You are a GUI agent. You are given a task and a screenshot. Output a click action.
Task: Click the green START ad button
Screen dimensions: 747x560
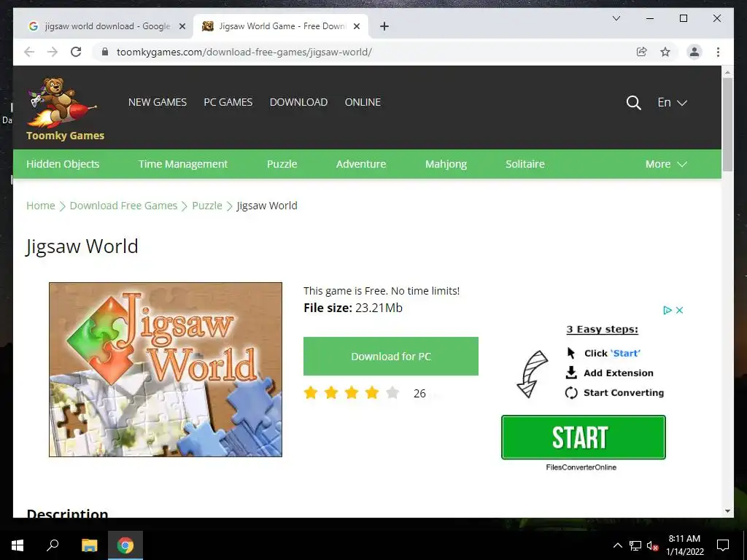coord(583,437)
